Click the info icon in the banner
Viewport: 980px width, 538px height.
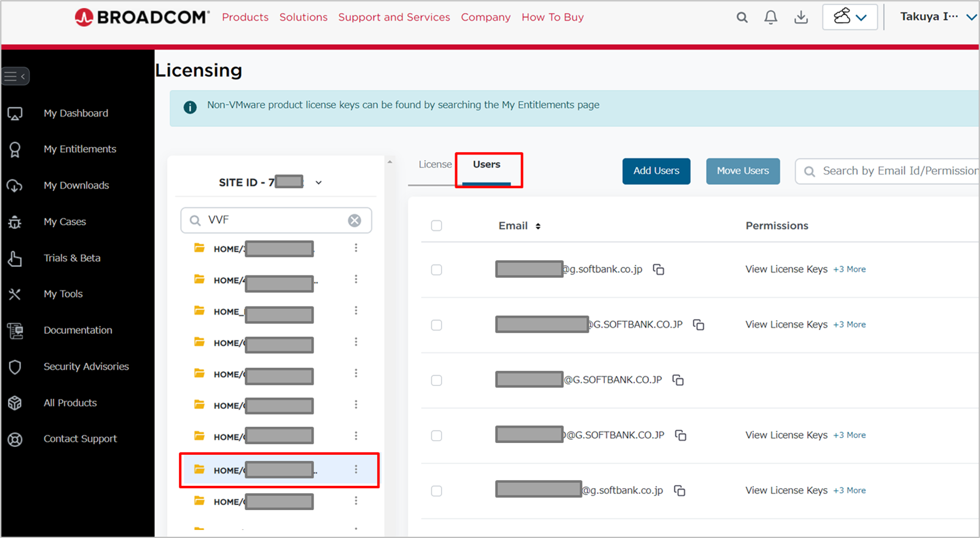point(190,107)
